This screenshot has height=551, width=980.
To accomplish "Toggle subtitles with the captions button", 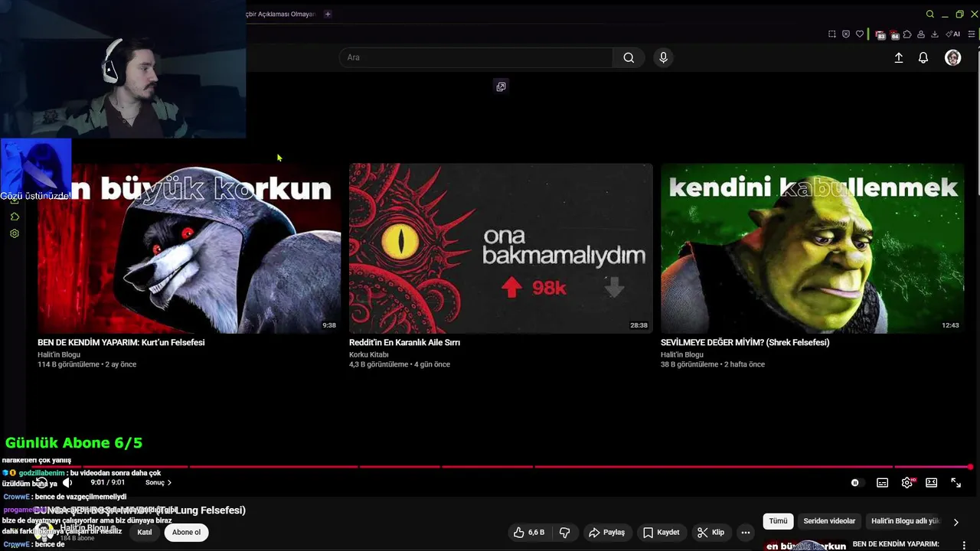I will tap(882, 483).
